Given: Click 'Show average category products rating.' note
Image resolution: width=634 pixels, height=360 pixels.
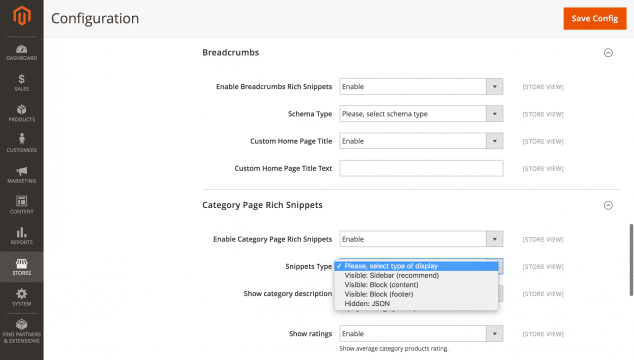Looking at the screenshot, I should (x=394, y=348).
